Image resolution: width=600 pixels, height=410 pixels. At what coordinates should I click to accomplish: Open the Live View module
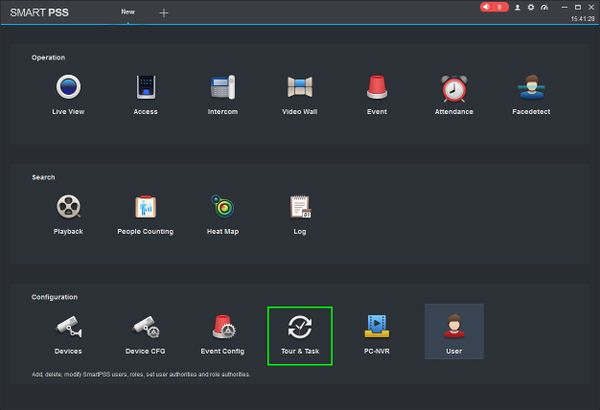point(68,89)
